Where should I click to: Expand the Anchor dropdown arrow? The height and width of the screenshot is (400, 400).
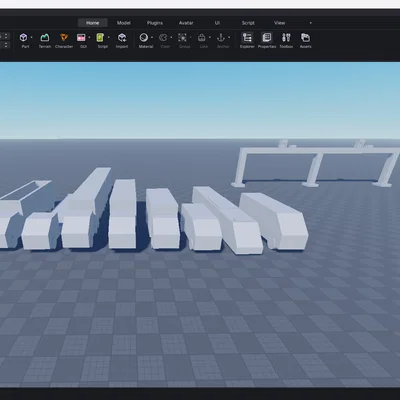pos(229,38)
